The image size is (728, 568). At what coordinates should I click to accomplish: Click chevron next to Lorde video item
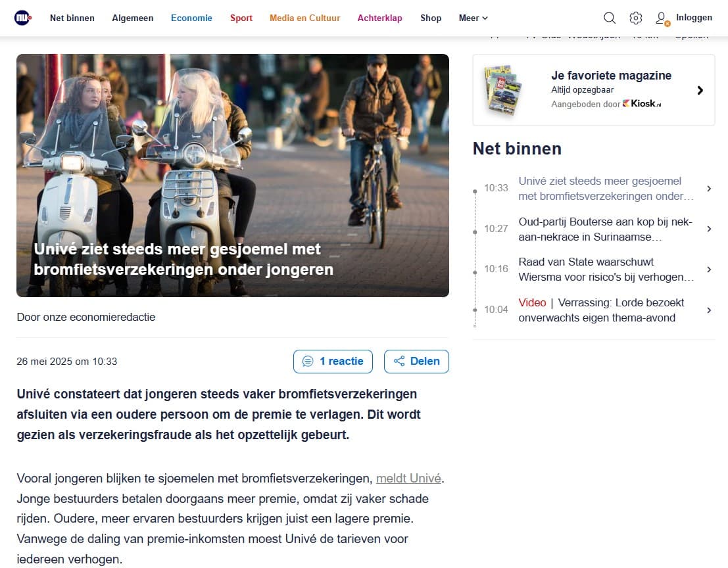[708, 310]
